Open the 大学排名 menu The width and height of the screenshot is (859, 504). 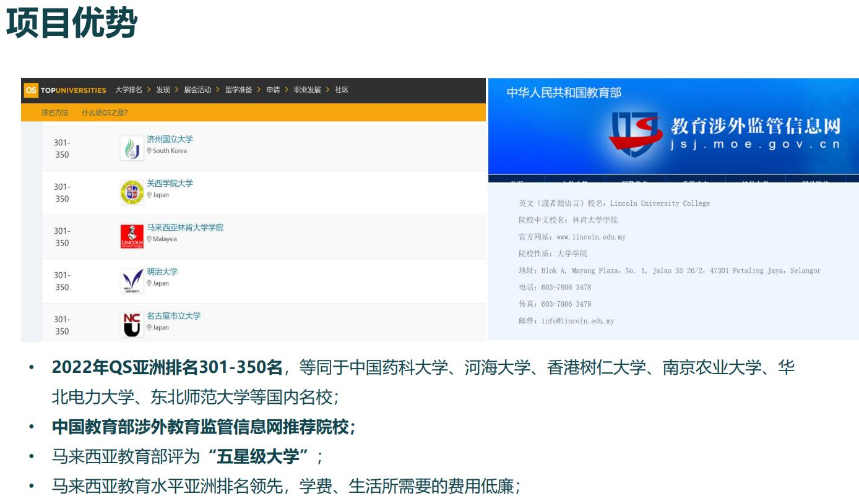129,90
